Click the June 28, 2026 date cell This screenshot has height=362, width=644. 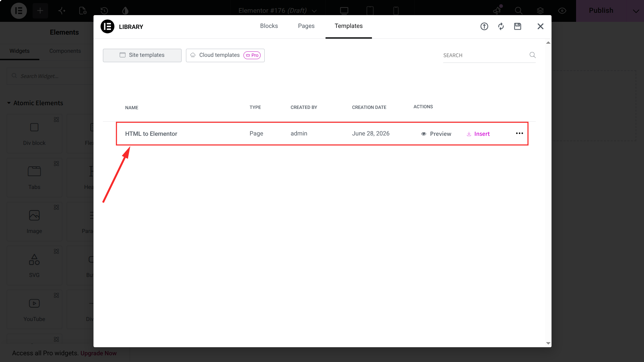coord(371,133)
